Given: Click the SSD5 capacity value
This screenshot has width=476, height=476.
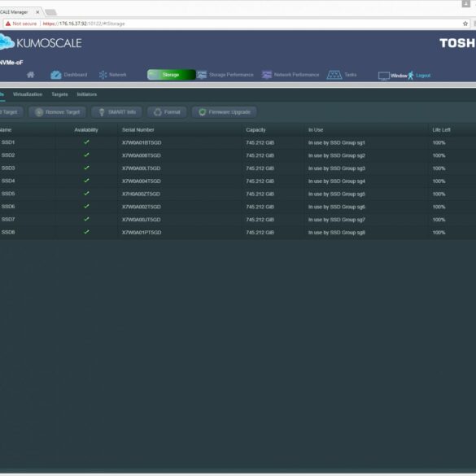Looking at the screenshot, I should pos(260,194).
